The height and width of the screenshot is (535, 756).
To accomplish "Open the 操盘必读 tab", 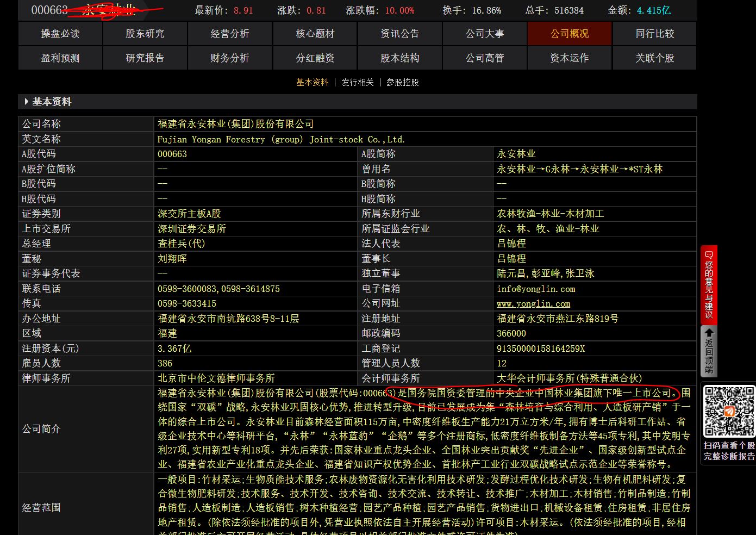I will [60, 34].
